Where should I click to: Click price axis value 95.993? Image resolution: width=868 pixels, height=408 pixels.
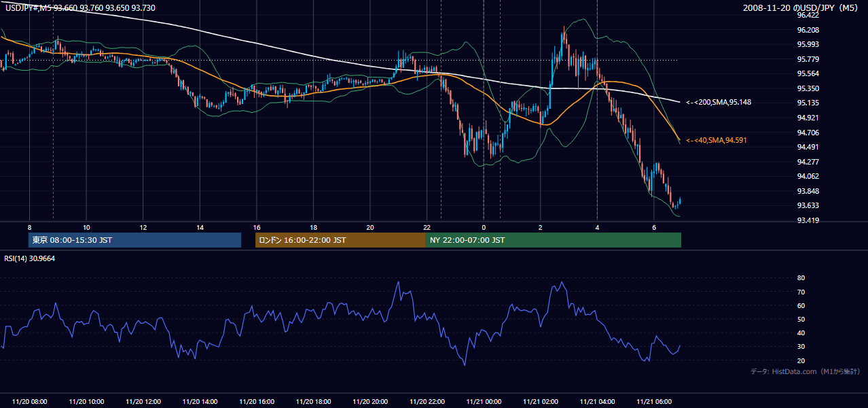(x=808, y=44)
